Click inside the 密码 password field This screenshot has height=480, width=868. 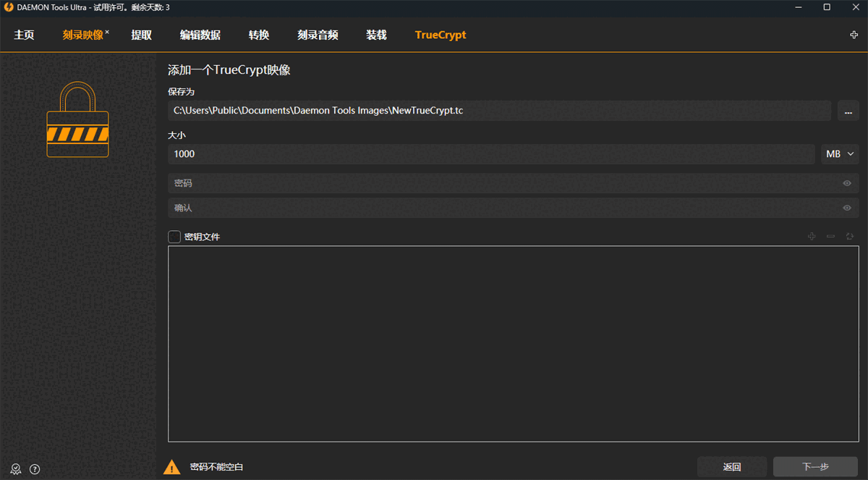click(x=434, y=183)
